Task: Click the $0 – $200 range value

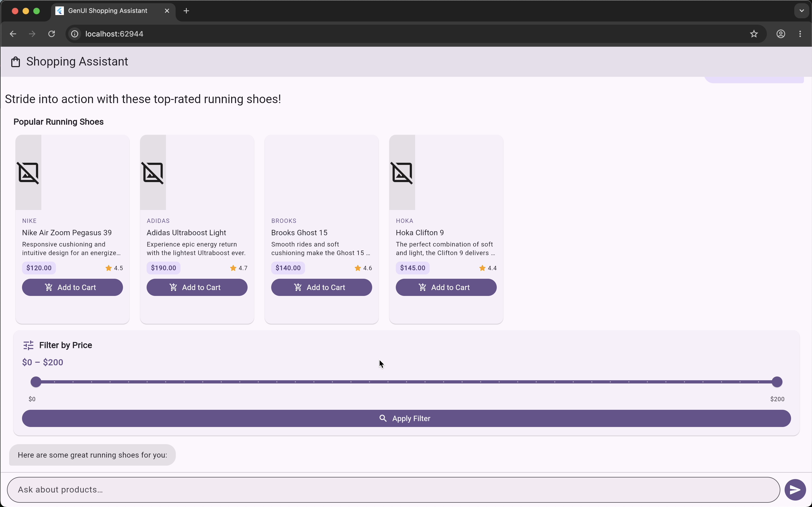Action: (43, 363)
